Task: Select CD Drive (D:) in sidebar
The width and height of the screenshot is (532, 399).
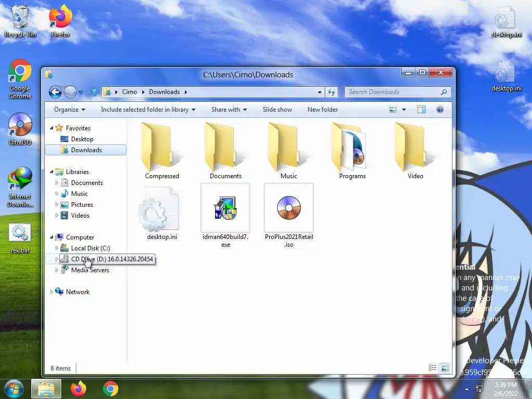Action: click(107, 259)
